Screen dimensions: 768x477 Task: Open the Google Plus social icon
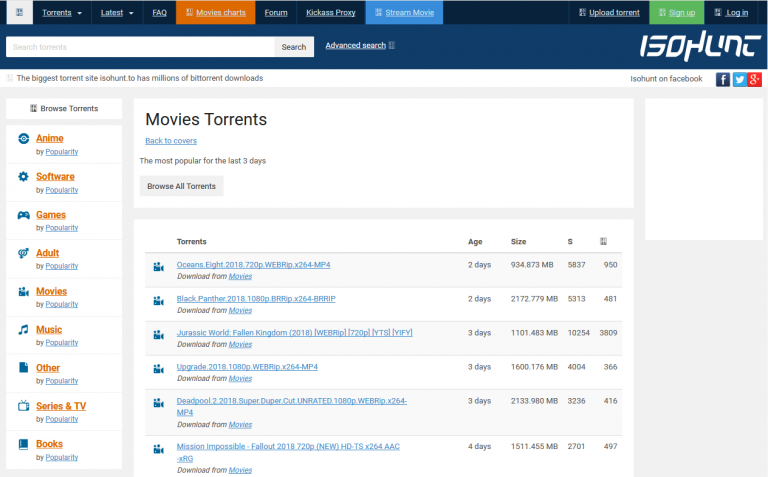[x=754, y=79]
